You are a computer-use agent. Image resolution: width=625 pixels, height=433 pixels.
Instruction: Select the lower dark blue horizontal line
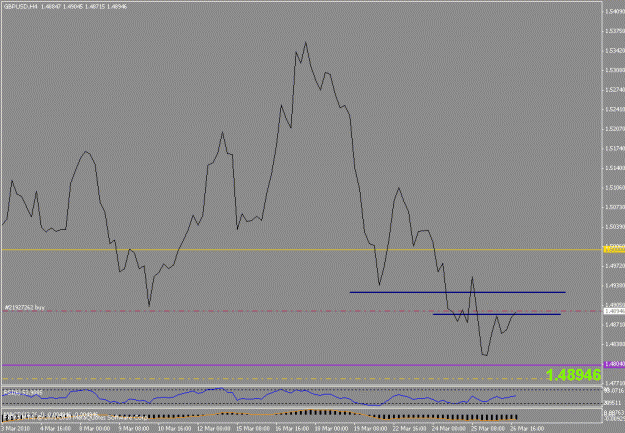coord(497,314)
